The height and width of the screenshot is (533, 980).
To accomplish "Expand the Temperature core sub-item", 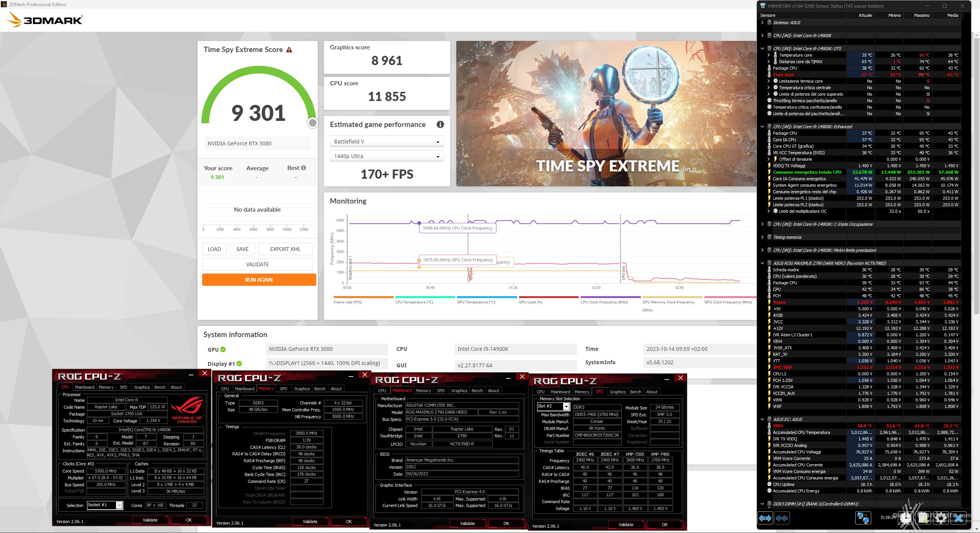I will tap(768, 55).
